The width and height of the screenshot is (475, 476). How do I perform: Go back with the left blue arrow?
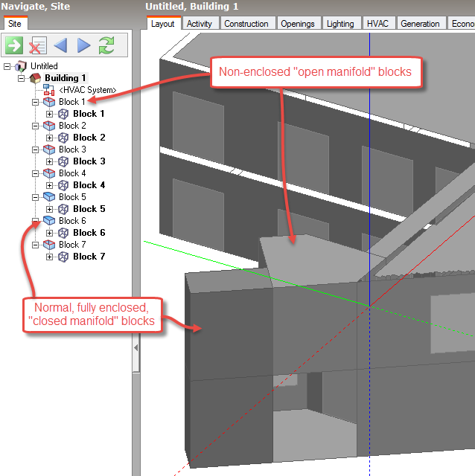click(60, 46)
